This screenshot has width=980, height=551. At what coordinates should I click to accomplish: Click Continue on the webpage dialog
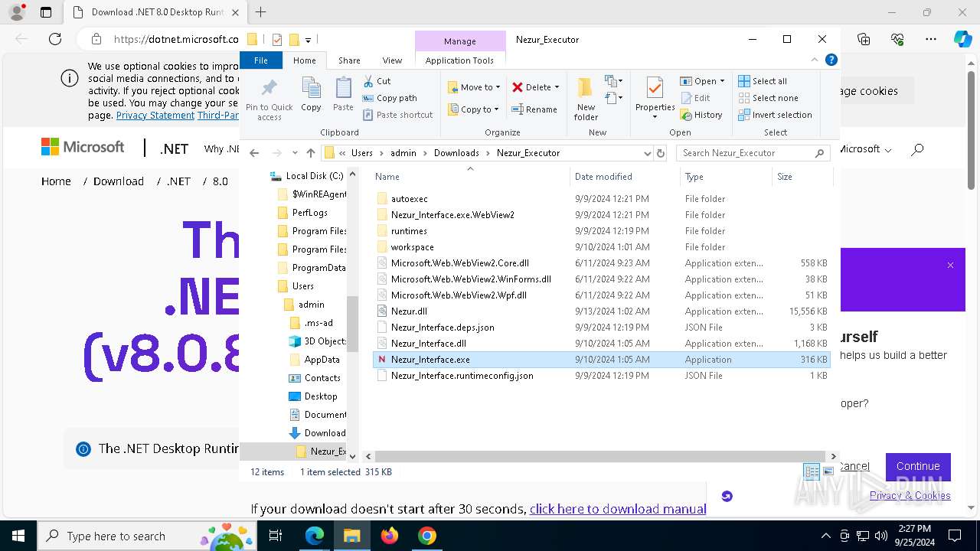918,466
